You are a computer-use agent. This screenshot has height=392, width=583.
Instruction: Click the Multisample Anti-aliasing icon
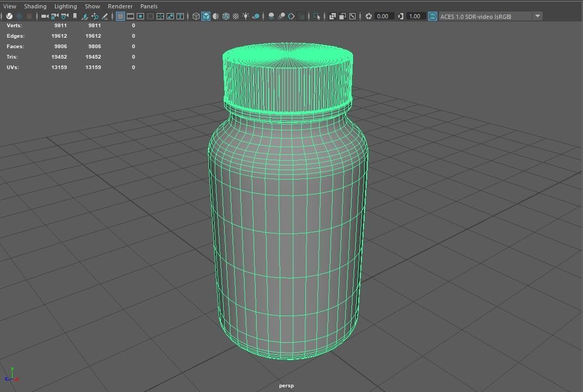(x=291, y=16)
